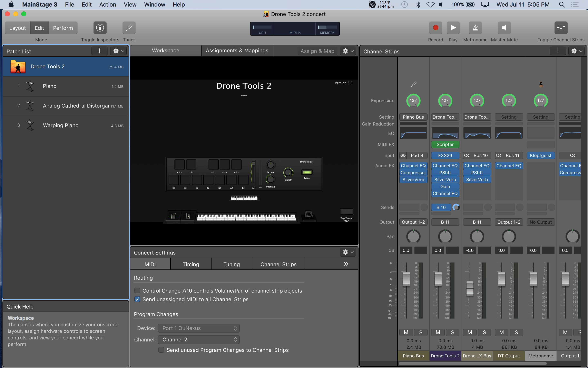Select the Drone Tools 2 concert folder icon

18,66
